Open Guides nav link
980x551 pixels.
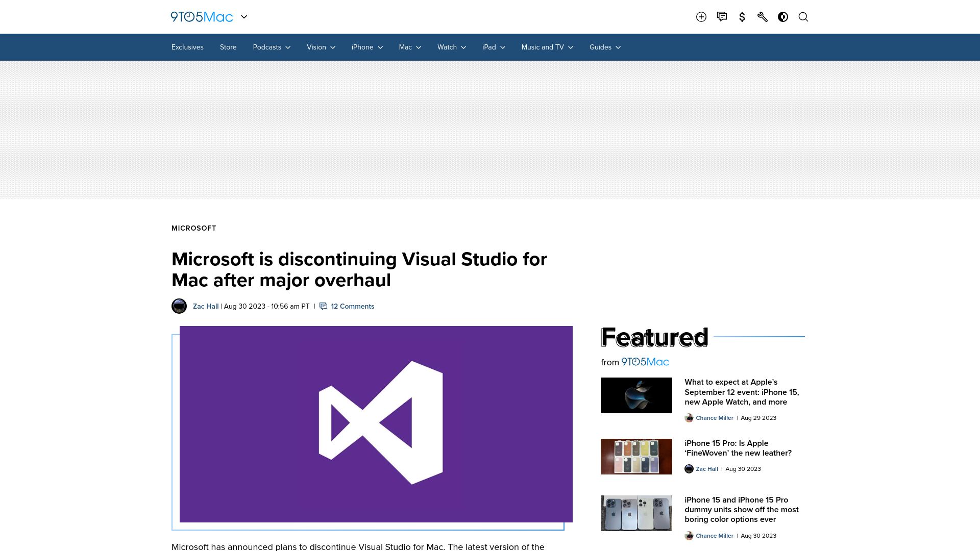[600, 47]
